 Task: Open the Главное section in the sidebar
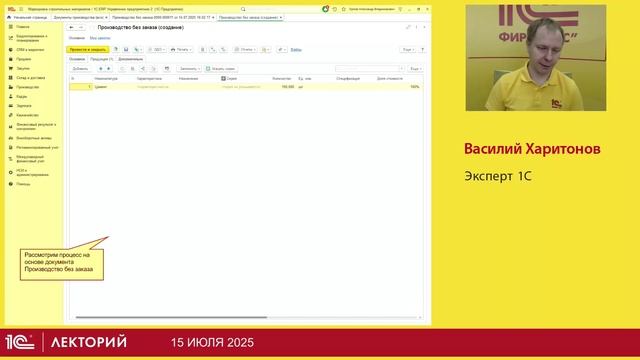23,27
